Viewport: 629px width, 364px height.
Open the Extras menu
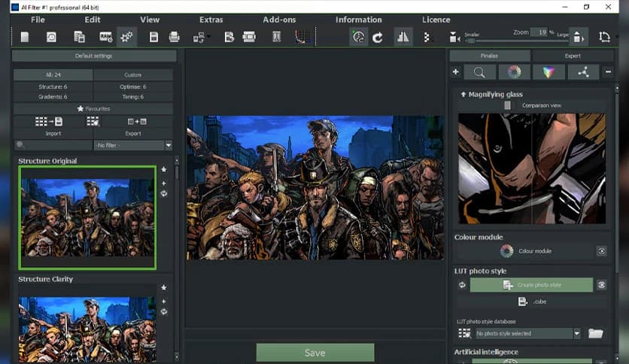click(x=211, y=20)
